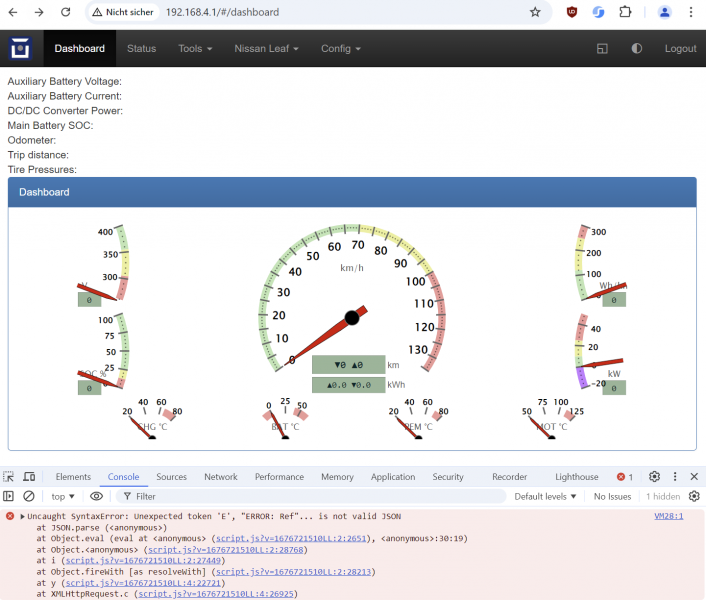
Task: Click the Wh/km consumption gauge
Action: pyautogui.click(x=601, y=266)
